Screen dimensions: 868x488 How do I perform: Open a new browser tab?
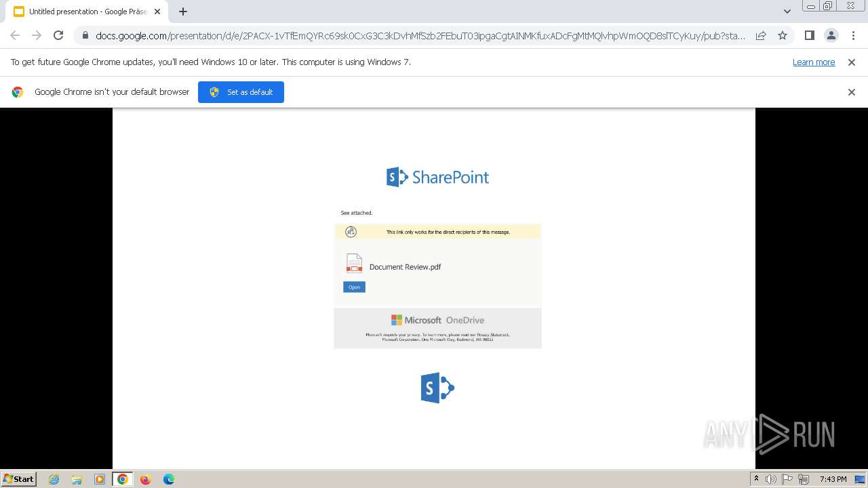[182, 12]
